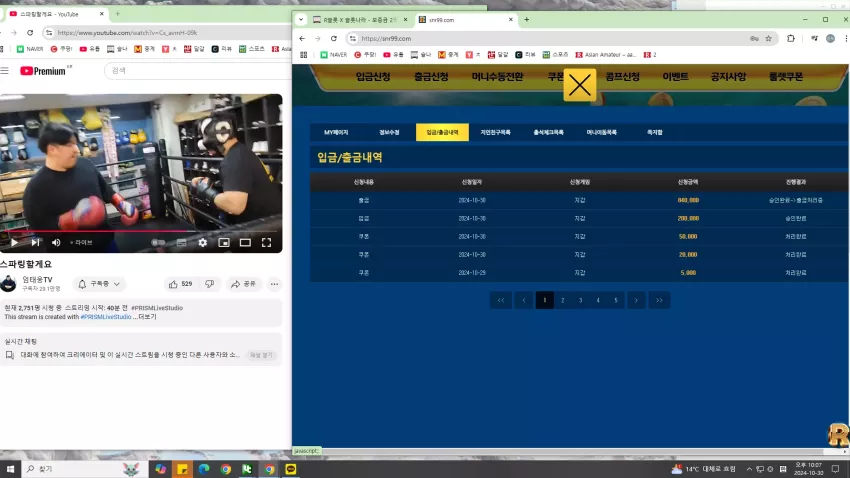This screenshot has width=850, height=478.
Task: Switch to MY페이지 tab
Action: click(x=336, y=132)
